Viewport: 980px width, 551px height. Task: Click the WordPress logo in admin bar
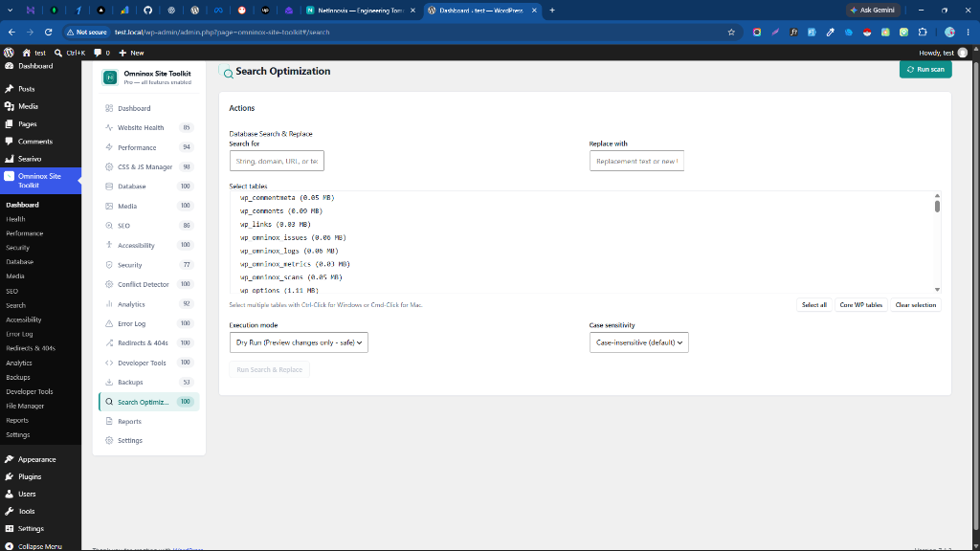pos(9,53)
